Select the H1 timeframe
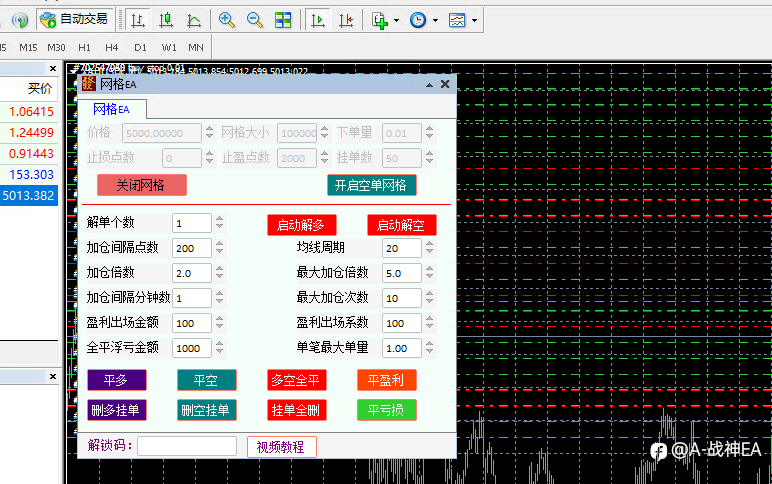The image size is (772, 484). point(84,47)
